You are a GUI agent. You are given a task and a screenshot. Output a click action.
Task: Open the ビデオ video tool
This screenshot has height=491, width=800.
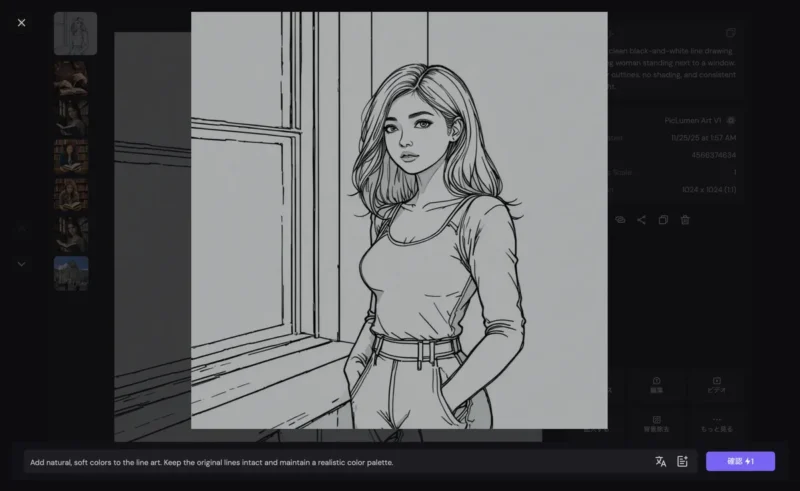coord(717,385)
